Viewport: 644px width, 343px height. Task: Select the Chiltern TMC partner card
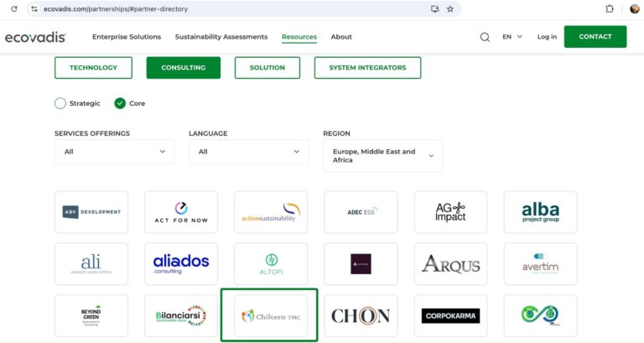[269, 315]
